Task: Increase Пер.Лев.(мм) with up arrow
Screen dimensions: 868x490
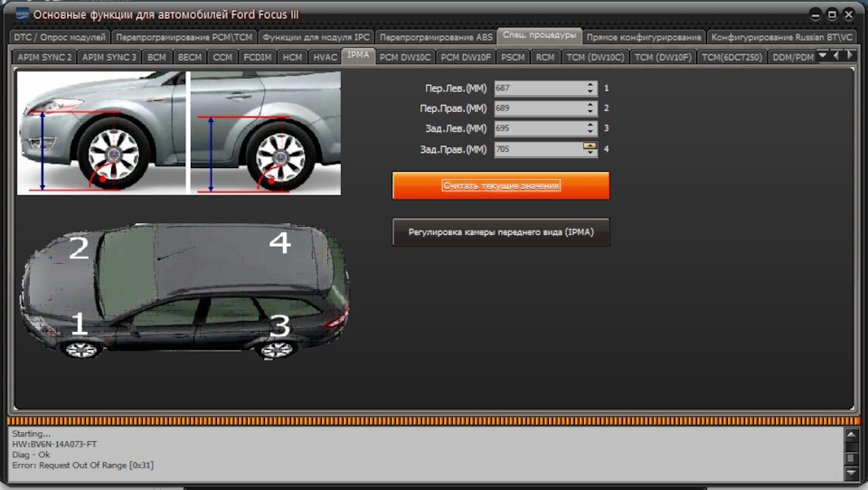Action: pos(590,85)
